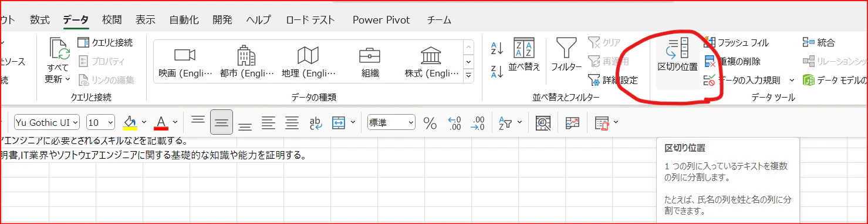
Task: Toggle wrap text (abc icon)
Action: pyautogui.click(x=315, y=122)
